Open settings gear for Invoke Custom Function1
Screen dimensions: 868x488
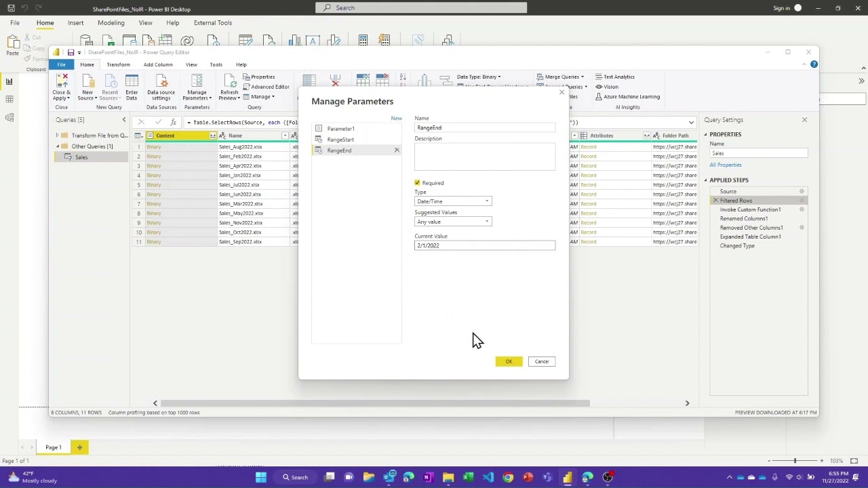pyautogui.click(x=802, y=209)
